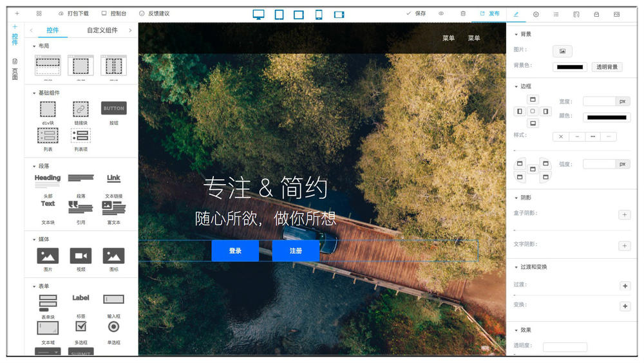Image resolution: width=644 pixels, height=363 pixels.
Task: Collapse the 段落 paragraph section
Action: pyautogui.click(x=41, y=166)
